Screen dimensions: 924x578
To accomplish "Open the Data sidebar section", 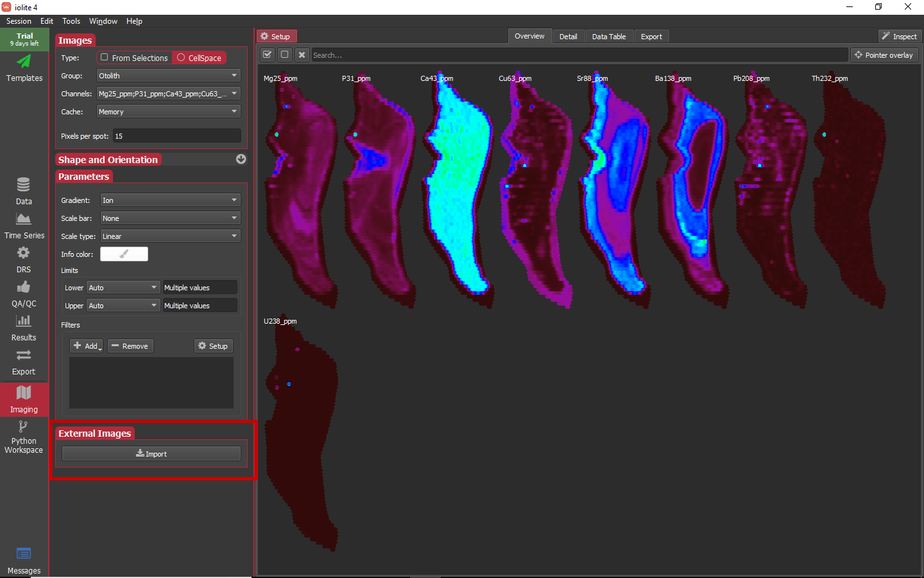I will coord(24,191).
